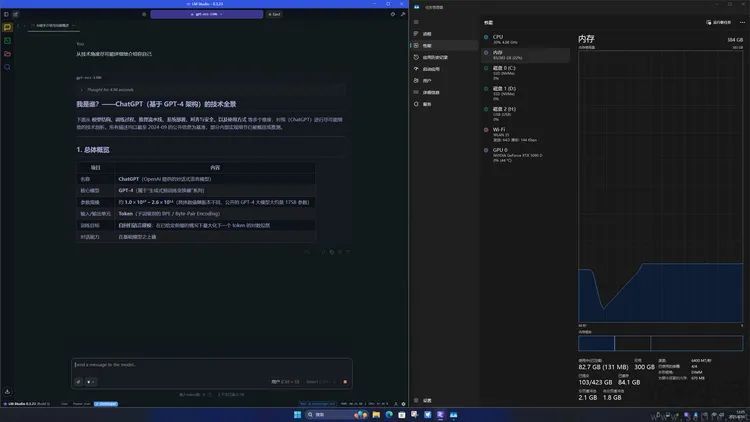Open model settings gear beside the model selector

(x=144, y=14)
